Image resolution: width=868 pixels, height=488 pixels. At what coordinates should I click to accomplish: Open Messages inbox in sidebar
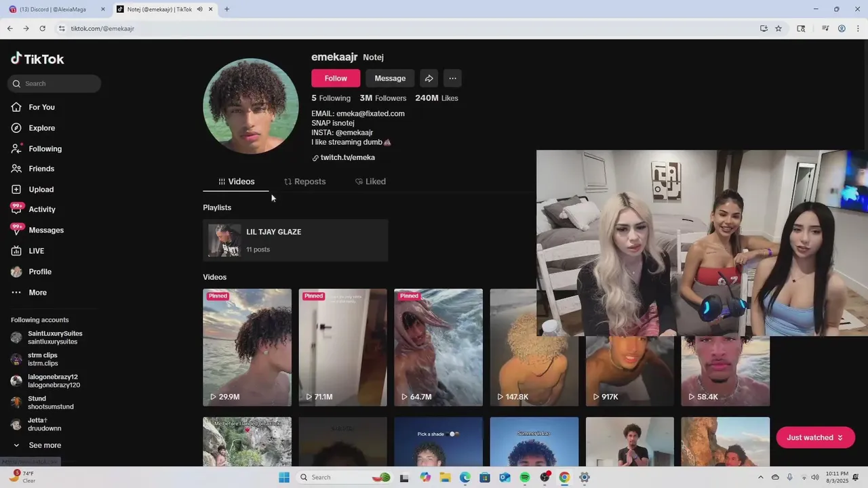point(46,230)
